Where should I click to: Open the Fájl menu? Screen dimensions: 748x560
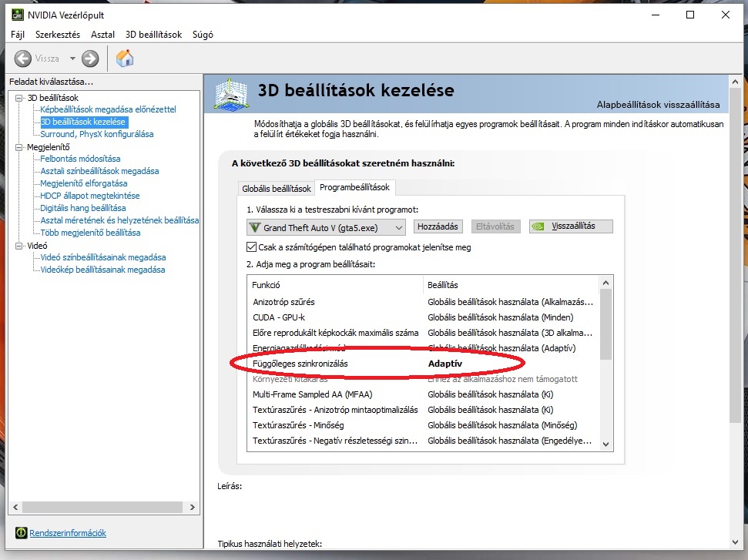click(x=18, y=35)
